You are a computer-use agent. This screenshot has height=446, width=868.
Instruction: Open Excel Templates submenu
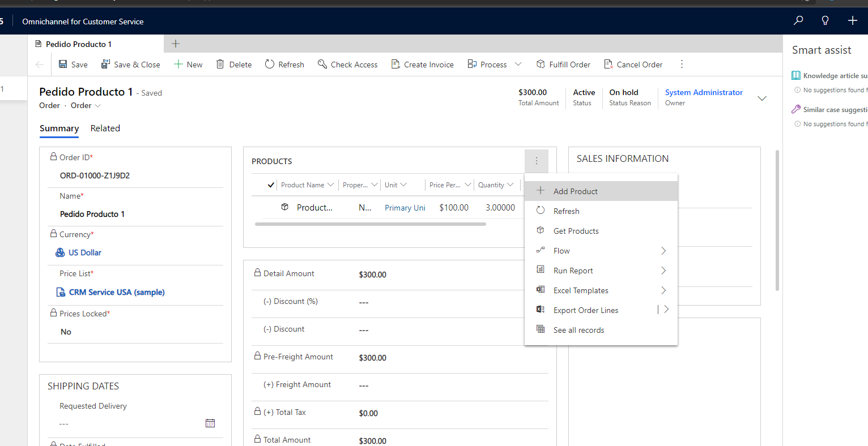tap(601, 290)
